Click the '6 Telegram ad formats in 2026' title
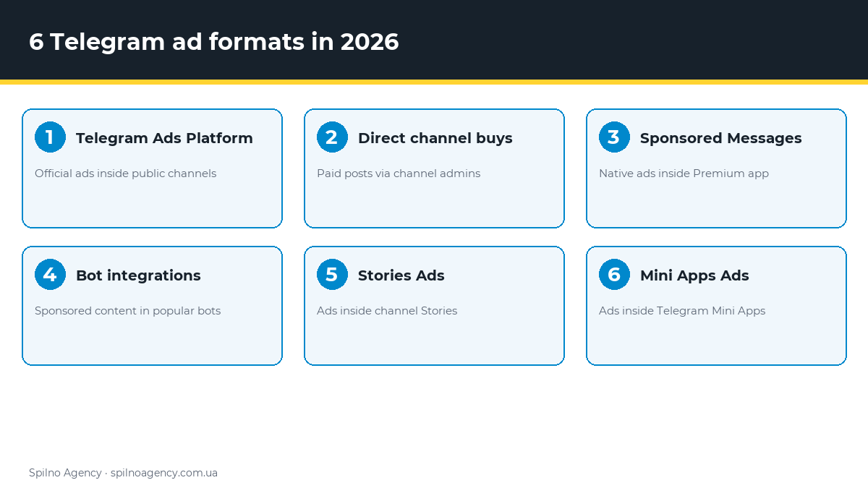 coord(214,42)
